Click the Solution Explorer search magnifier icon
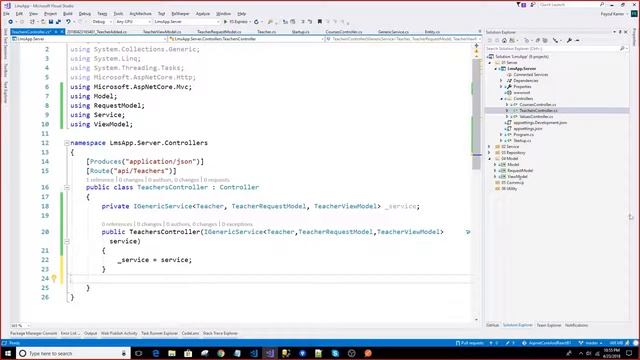640x360 pixels. click(x=622, y=49)
